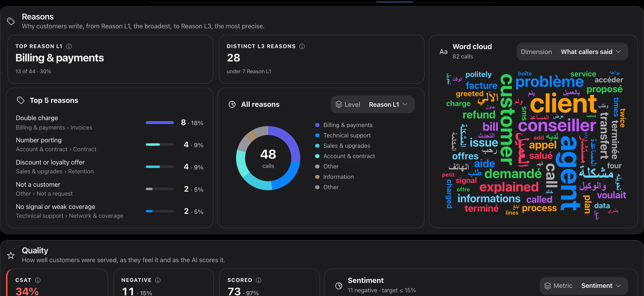Viewport: 644px width, 296px height.
Task: Select the Discount or loyalty offer row
Action: coord(109,167)
